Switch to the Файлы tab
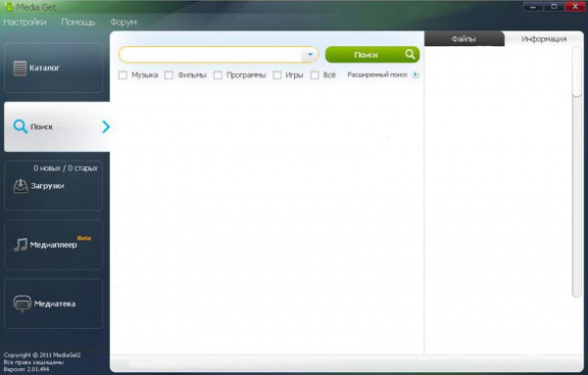Screen dimensions: 588x375 [464, 38]
